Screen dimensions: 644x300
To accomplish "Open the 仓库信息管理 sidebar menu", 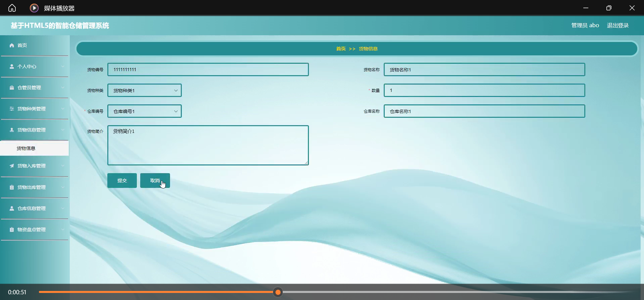I will coord(35,208).
